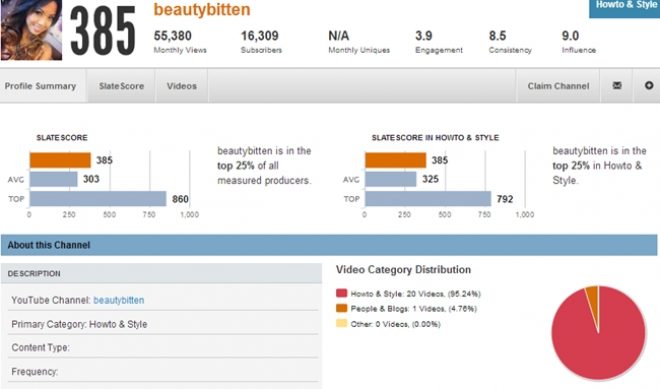
Task: Click the channel profile picture
Action: pos(32,30)
